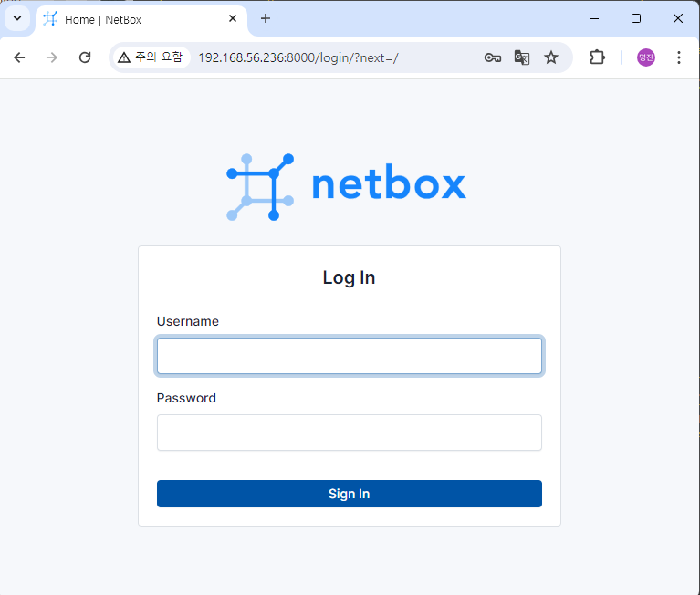Open the purple profile avatar
The height and width of the screenshot is (595, 700).
pyautogui.click(x=645, y=57)
